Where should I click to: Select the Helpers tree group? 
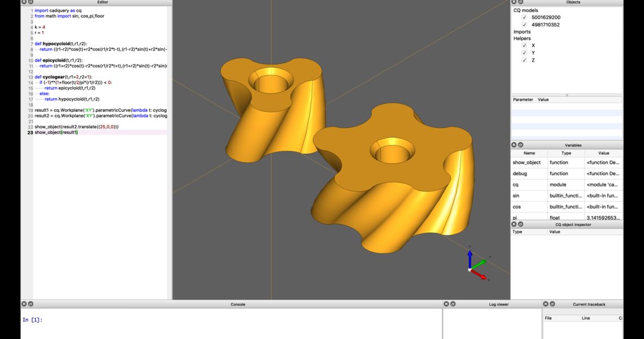click(522, 38)
